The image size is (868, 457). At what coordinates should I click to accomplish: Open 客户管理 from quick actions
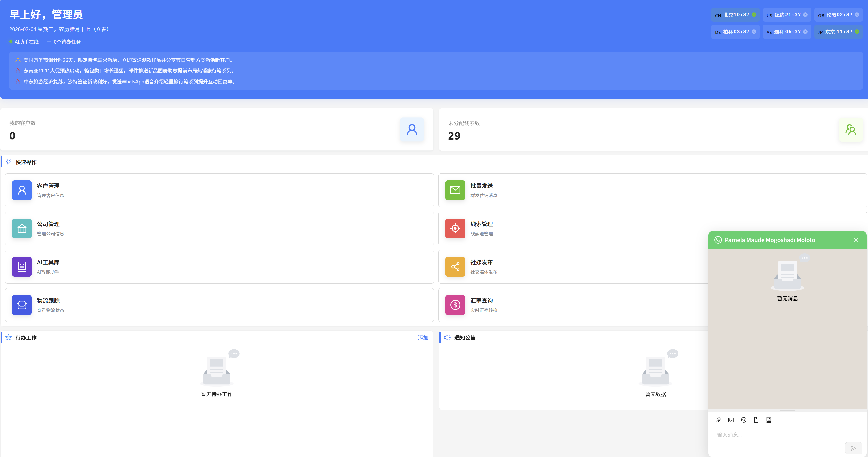point(22,190)
